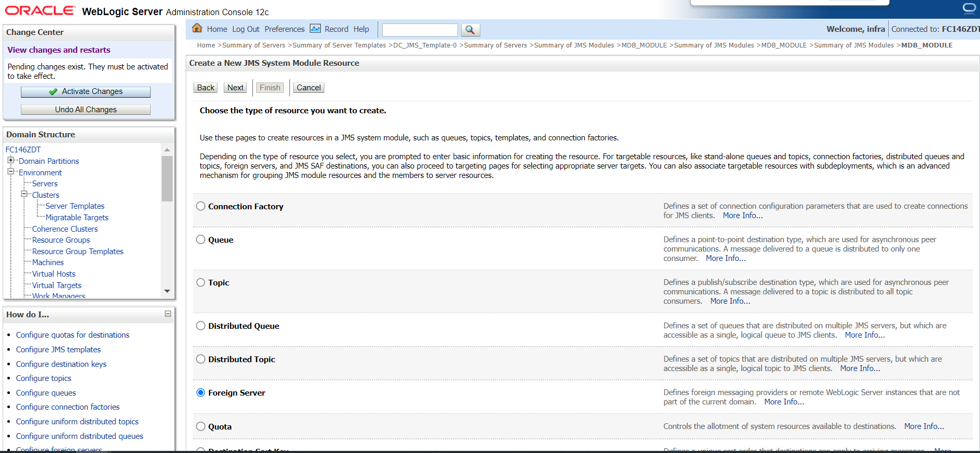
Task: Open Coherence Clusters tree item
Action: pyautogui.click(x=65, y=229)
